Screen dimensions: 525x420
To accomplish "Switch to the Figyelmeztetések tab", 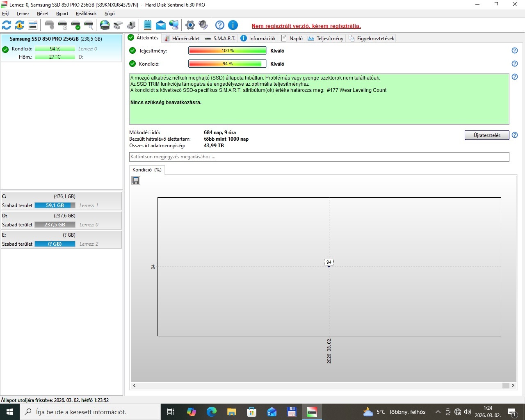I will [x=371, y=38].
